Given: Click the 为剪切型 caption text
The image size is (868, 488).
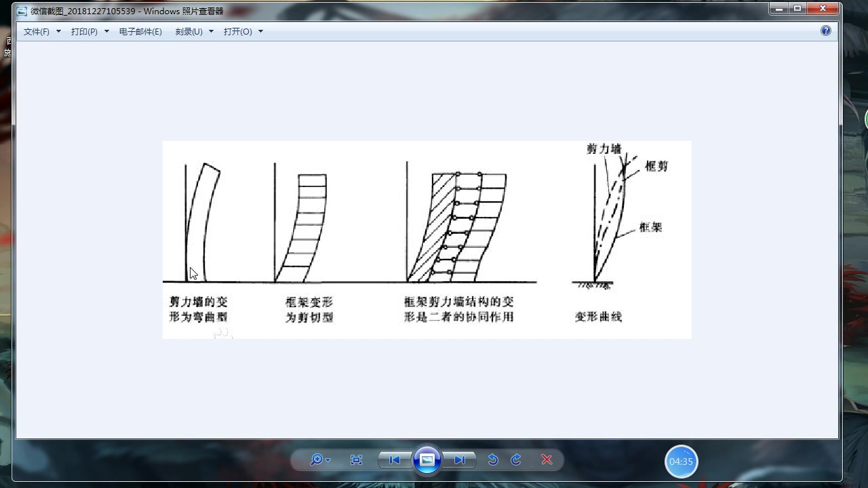Looking at the screenshot, I should [309, 317].
